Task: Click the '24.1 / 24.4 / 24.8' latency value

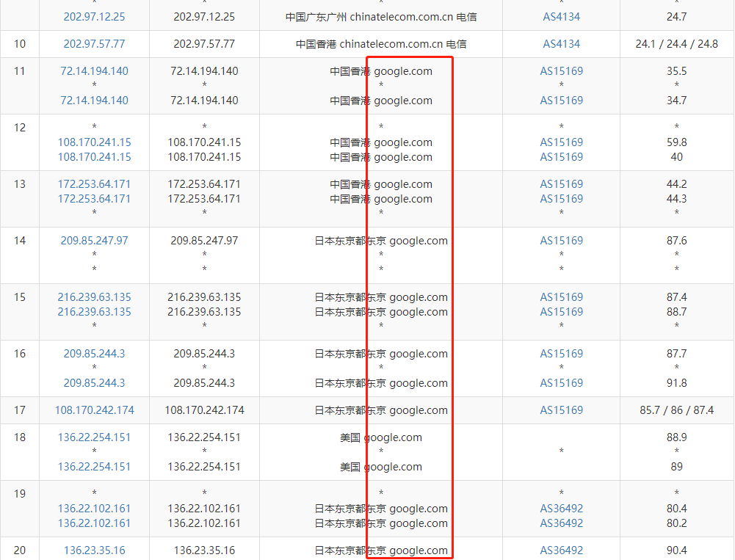Action: tap(676, 44)
